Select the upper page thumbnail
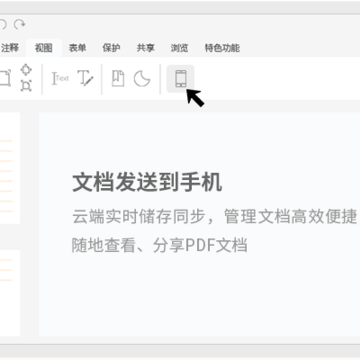 click(10, 168)
